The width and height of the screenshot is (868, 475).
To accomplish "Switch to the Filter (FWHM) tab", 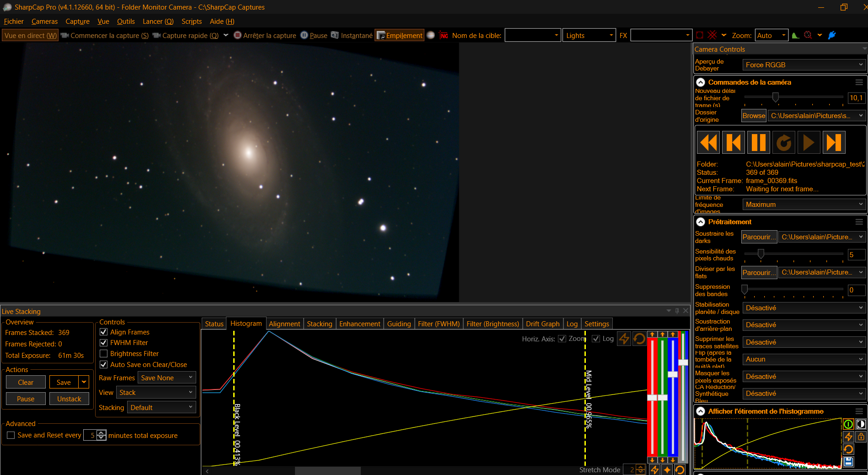I will click(x=439, y=324).
